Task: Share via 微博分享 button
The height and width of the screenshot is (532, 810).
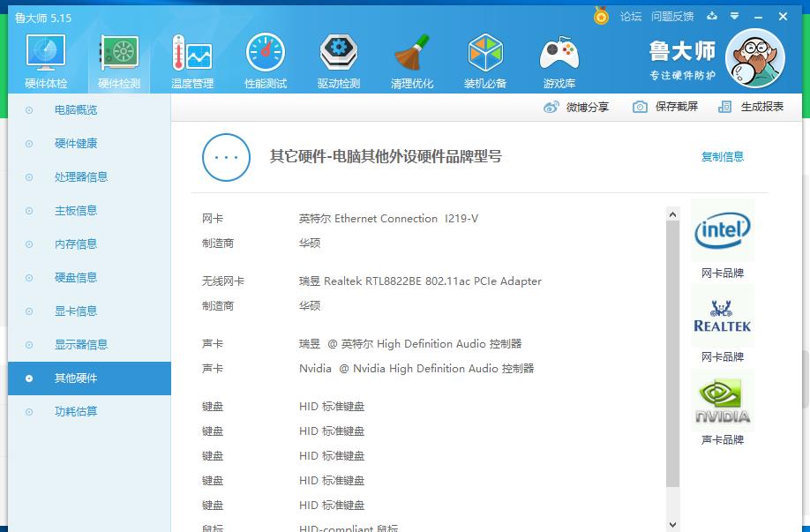Action: coord(576,107)
